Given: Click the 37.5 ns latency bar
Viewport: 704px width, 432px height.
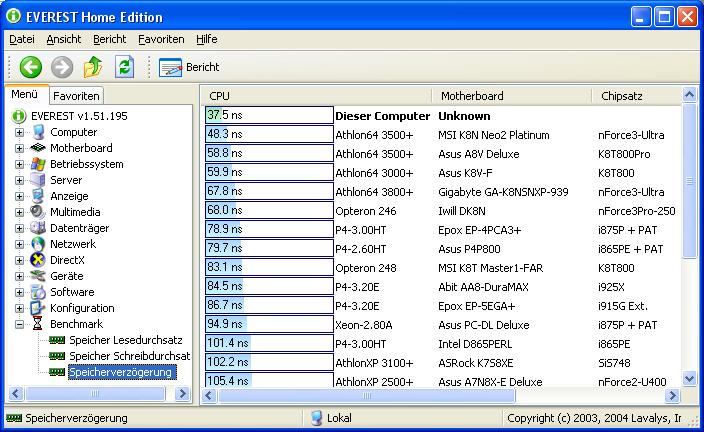Looking at the screenshot, I should point(269,115).
